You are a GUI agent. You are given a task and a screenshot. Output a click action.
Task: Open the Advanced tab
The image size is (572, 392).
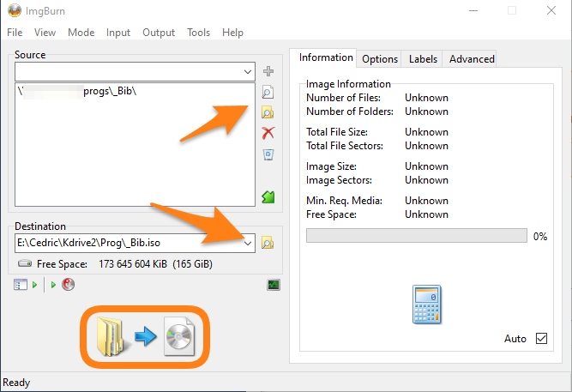pos(472,59)
